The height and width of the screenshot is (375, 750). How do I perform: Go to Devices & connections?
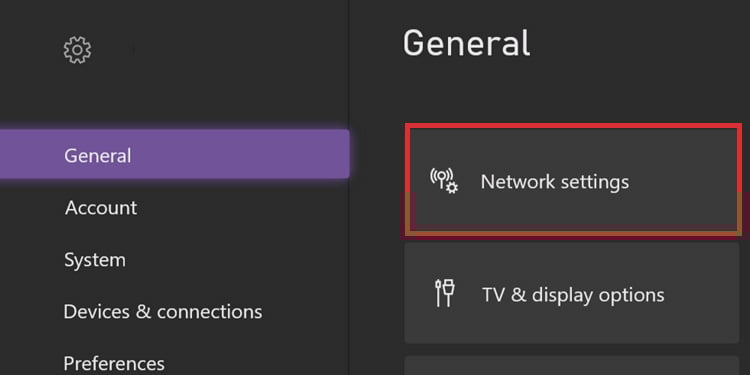[x=163, y=312]
